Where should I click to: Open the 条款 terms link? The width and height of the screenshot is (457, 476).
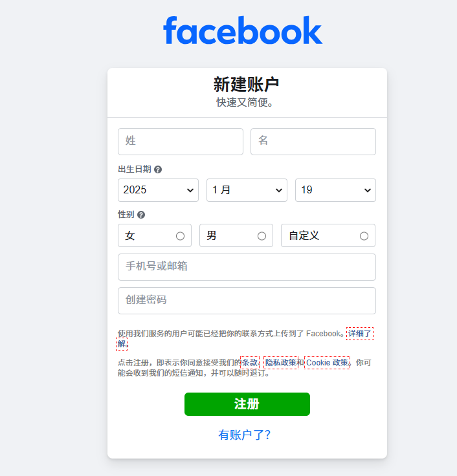(250, 362)
